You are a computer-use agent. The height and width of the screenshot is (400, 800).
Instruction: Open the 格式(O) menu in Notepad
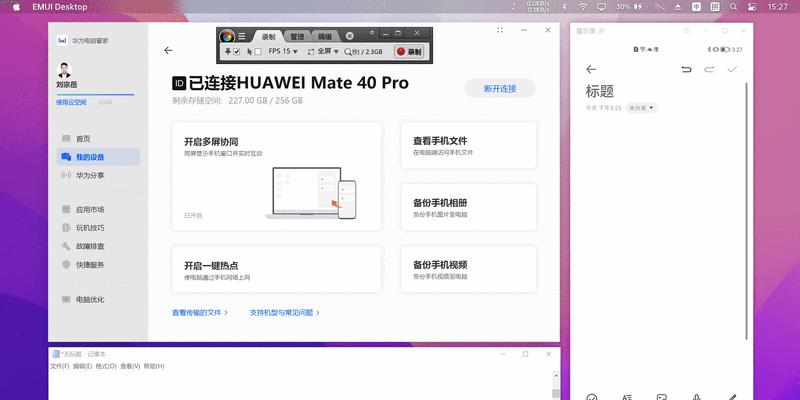coord(106,366)
